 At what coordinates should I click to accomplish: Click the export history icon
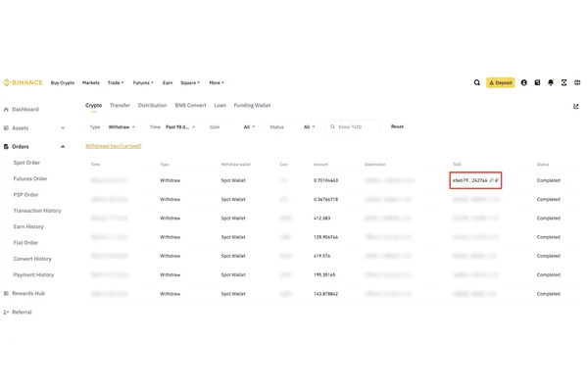click(x=576, y=107)
